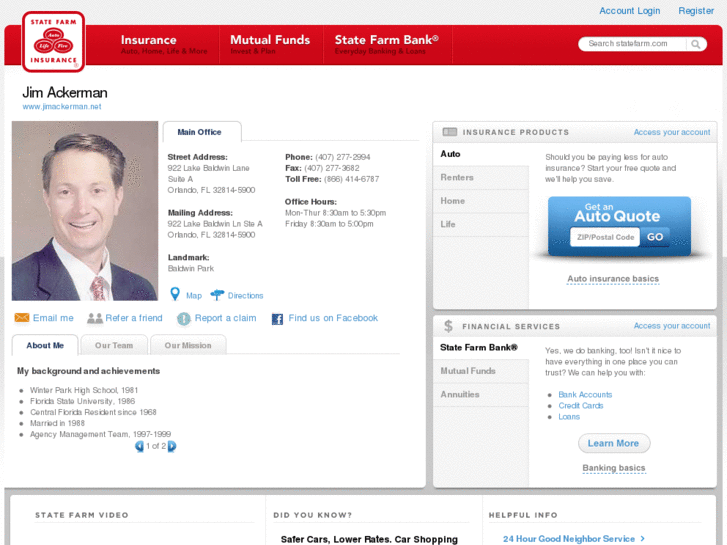The height and width of the screenshot is (545, 727).
Task: Click the Report a claim icon
Action: [x=184, y=319]
